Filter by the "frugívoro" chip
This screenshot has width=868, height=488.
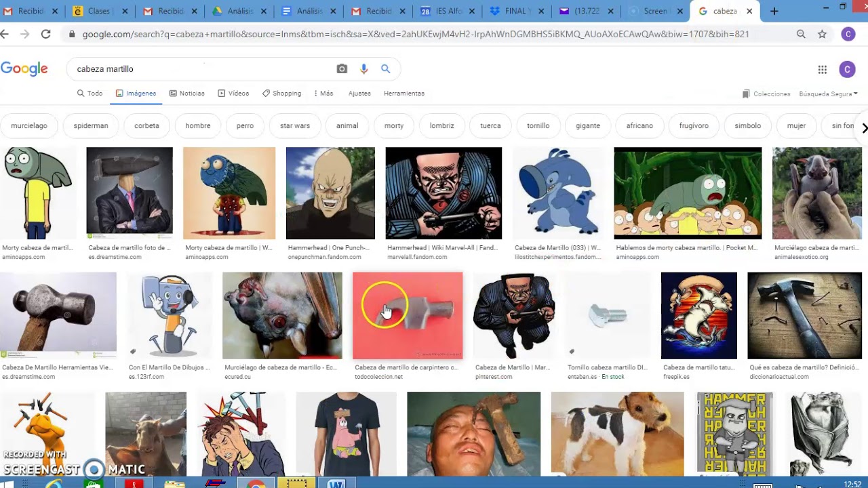[694, 125]
